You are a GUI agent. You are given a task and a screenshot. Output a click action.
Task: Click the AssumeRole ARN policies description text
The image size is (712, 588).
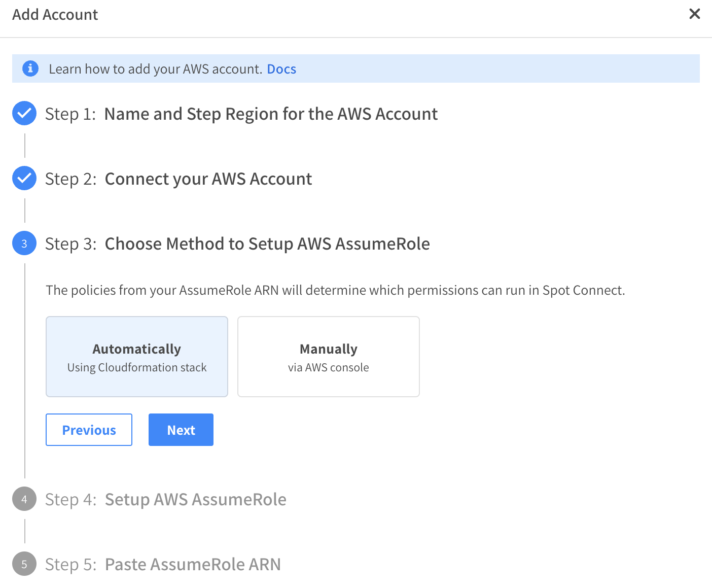click(x=335, y=290)
